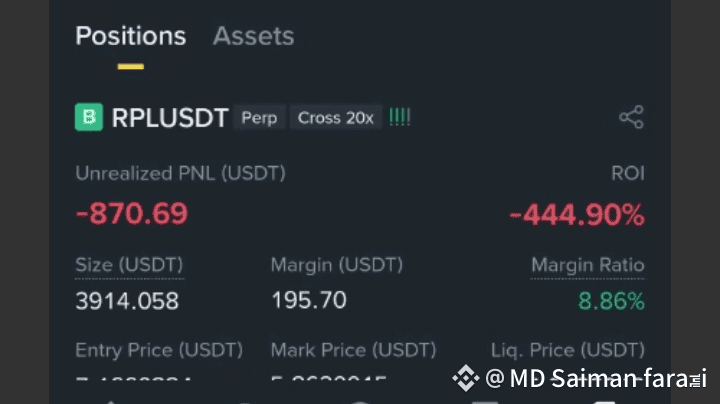Screen dimensions: 720x404
Task: Select the Positions tab
Action: coord(130,36)
